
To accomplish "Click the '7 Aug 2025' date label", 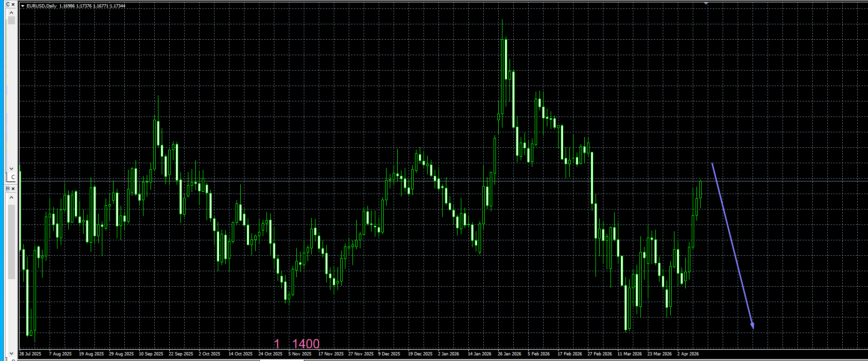I will (60, 354).
